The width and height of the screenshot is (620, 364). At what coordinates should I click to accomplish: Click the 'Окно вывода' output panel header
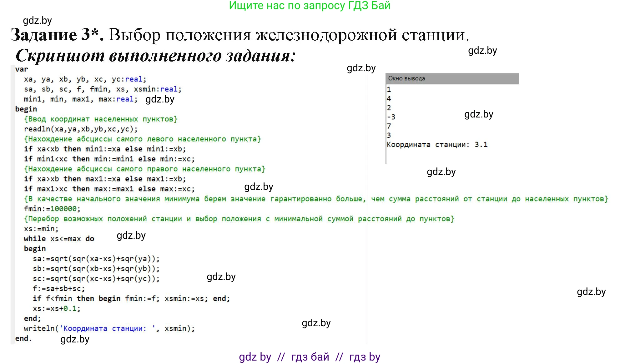coord(452,78)
